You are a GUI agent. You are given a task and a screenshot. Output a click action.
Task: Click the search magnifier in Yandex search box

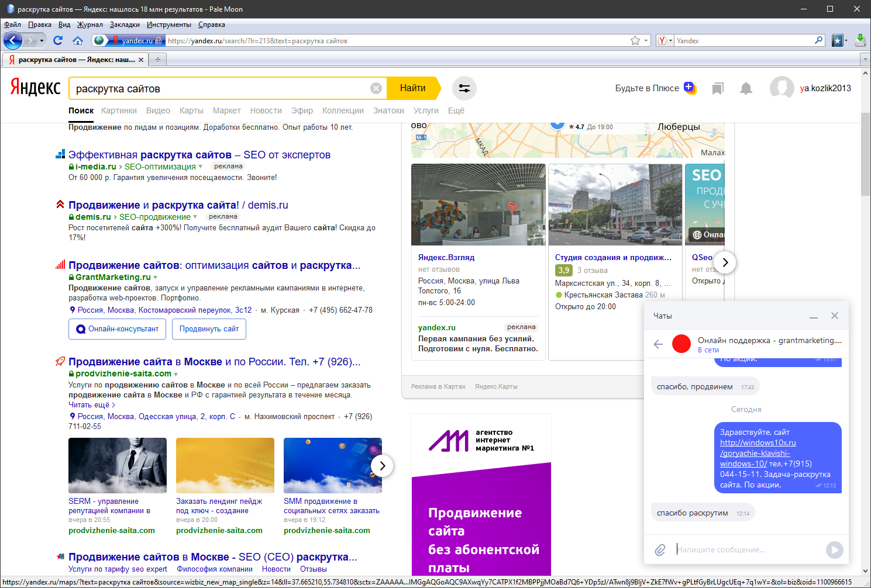point(819,40)
